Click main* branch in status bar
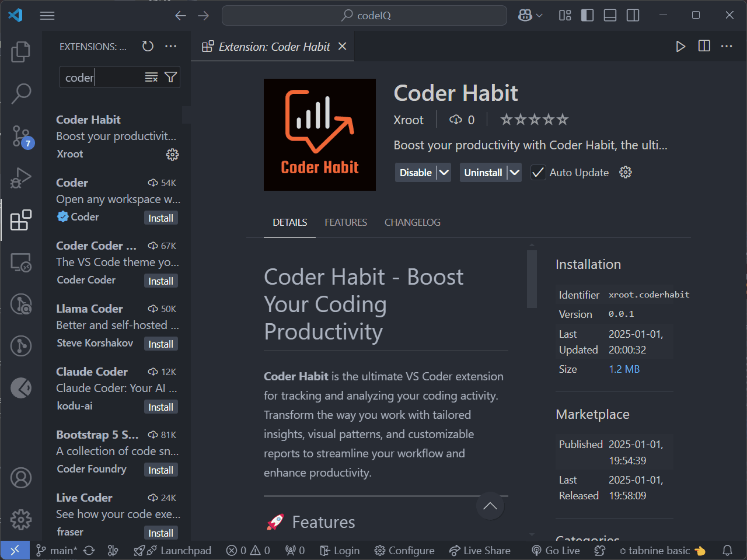The height and width of the screenshot is (560, 747). (57, 550)
